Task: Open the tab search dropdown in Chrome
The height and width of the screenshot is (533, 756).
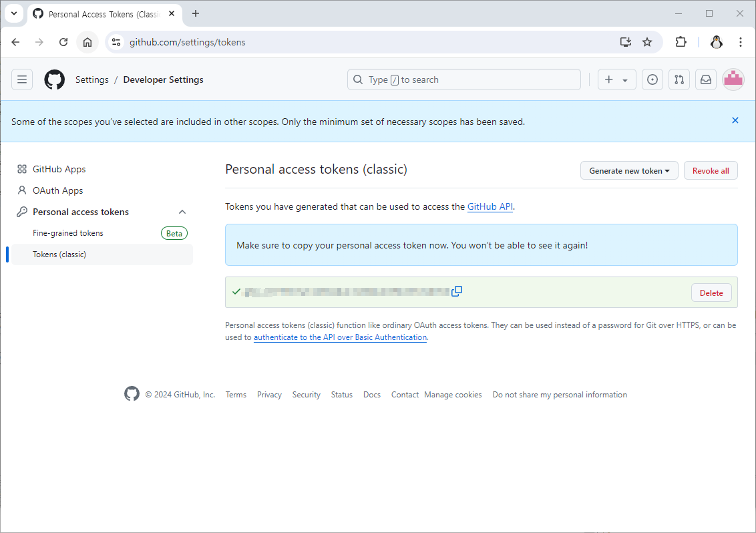Action: [x=14, y=13]
